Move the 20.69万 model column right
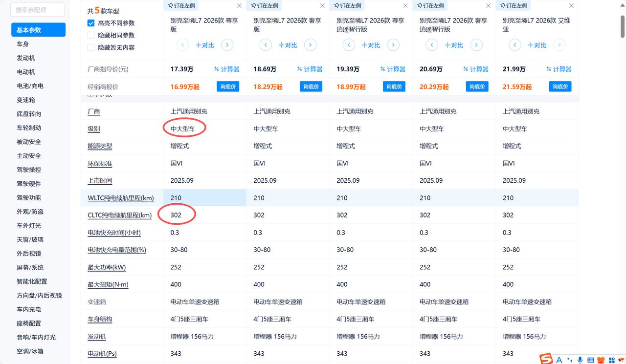The image size is (626, 364). (476, 45)
